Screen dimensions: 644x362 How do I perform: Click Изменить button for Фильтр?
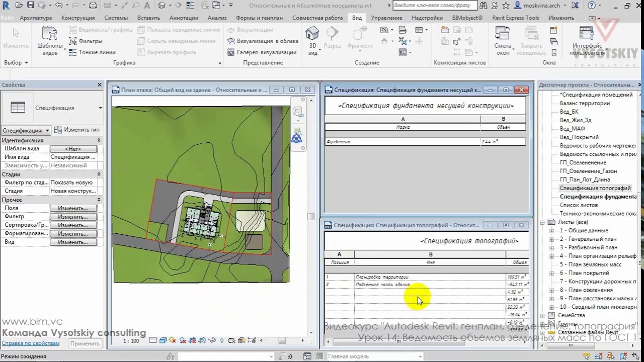click(73, 217)
